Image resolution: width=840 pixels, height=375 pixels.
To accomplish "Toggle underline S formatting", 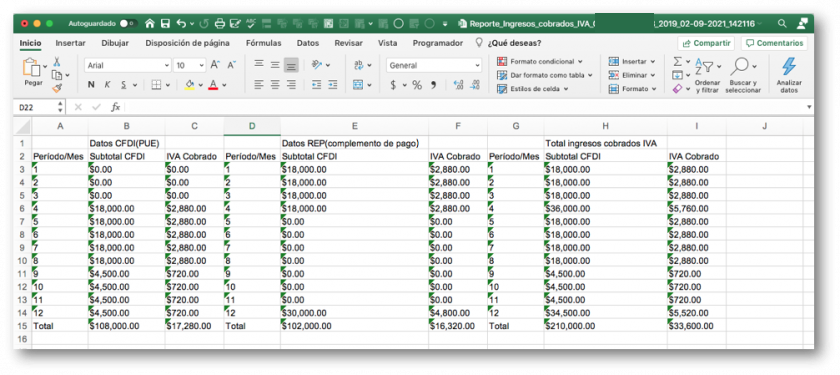I will (x=123, y=85).
